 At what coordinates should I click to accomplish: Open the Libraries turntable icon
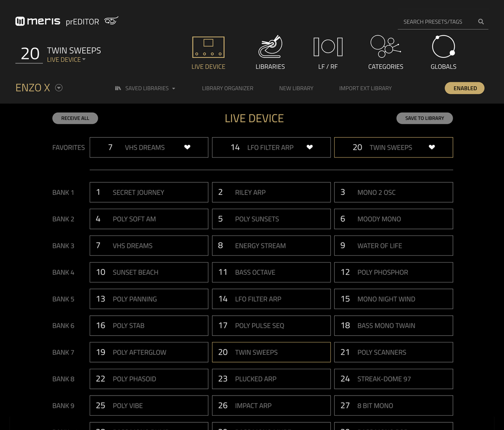[x=270, y=47]
